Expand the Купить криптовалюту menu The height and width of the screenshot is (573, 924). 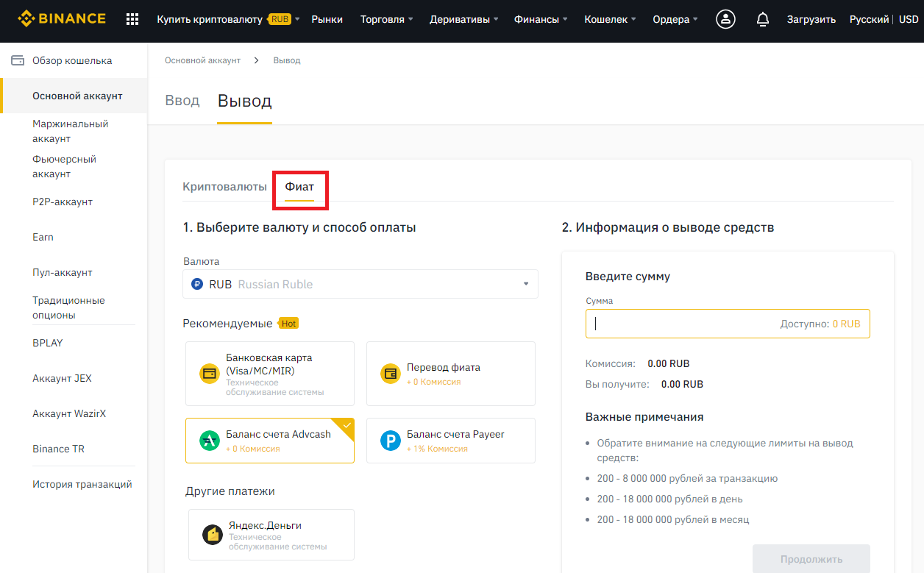[x=228, y=19]
